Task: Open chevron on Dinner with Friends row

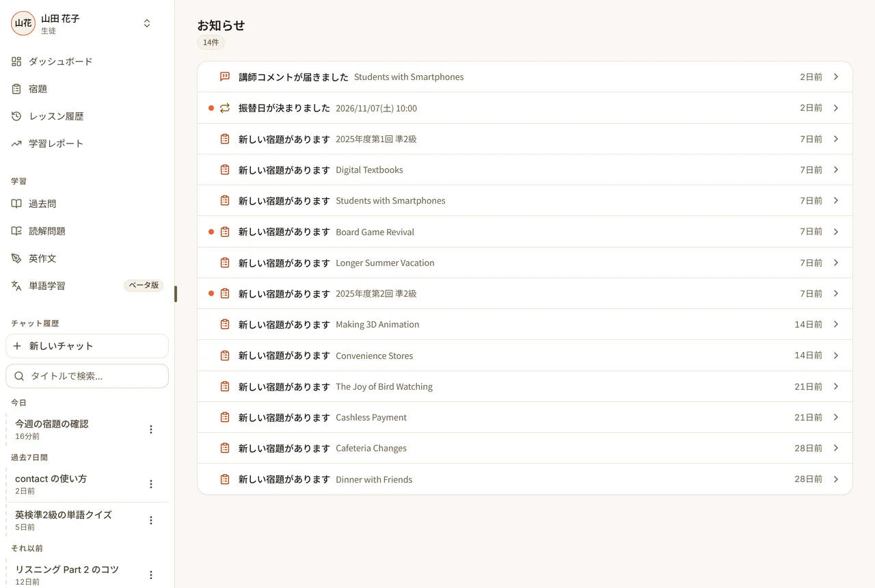Action: pos(836,479)
